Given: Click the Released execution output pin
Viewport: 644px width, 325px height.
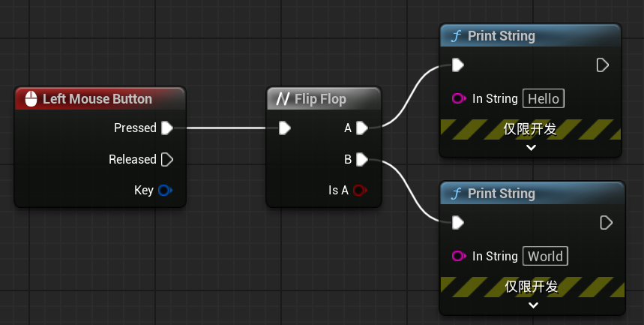Looking at the screenshot, I should click(167, 160).
